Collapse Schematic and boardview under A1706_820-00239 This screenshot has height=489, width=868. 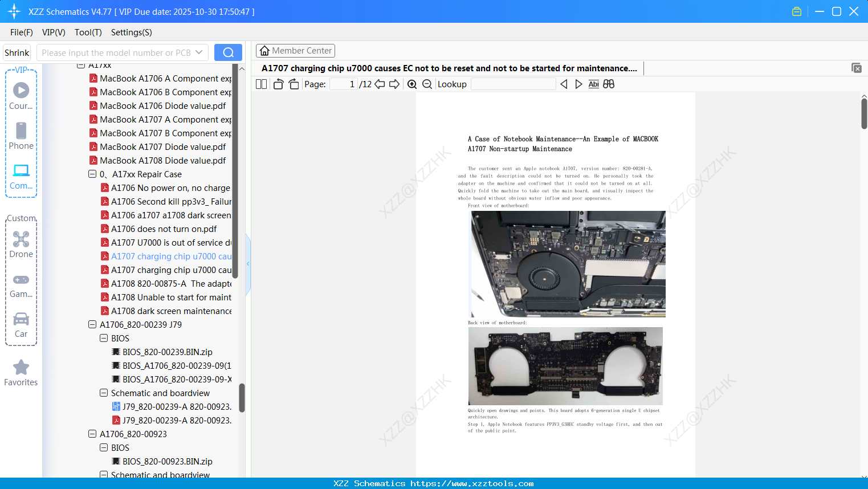104,393
